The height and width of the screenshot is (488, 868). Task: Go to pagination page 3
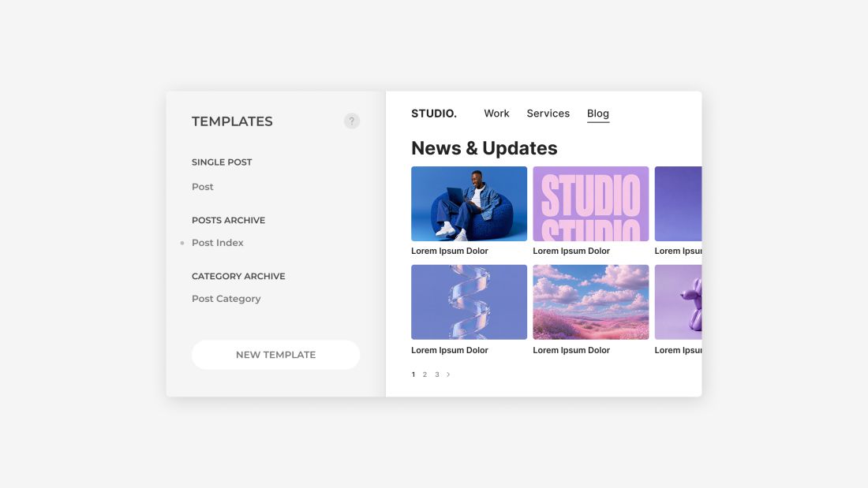(x=437, y=374)
